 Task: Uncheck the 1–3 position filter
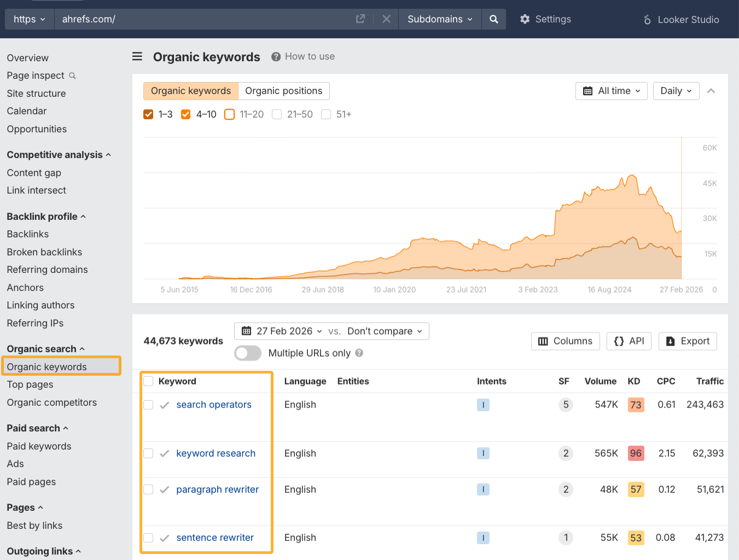click(148, 114)
